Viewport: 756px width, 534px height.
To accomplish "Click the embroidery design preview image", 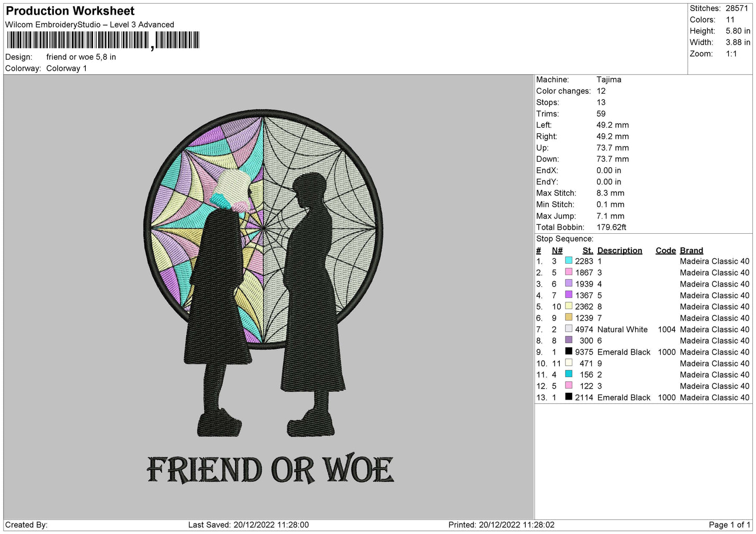I will (x=268, y=297).
